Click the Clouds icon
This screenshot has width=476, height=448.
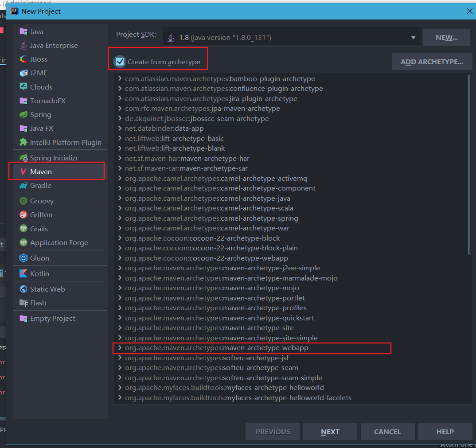[23, 86]
